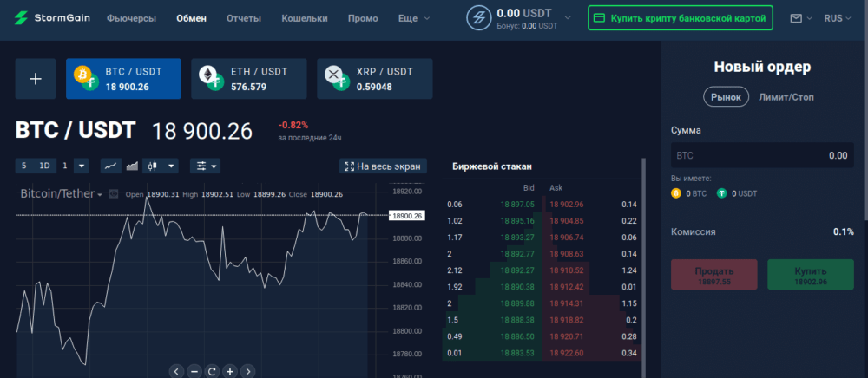This screenshot has width=868, height=378.
Task: Click the chart reset (refresh) icon
Action: point(211,371)
